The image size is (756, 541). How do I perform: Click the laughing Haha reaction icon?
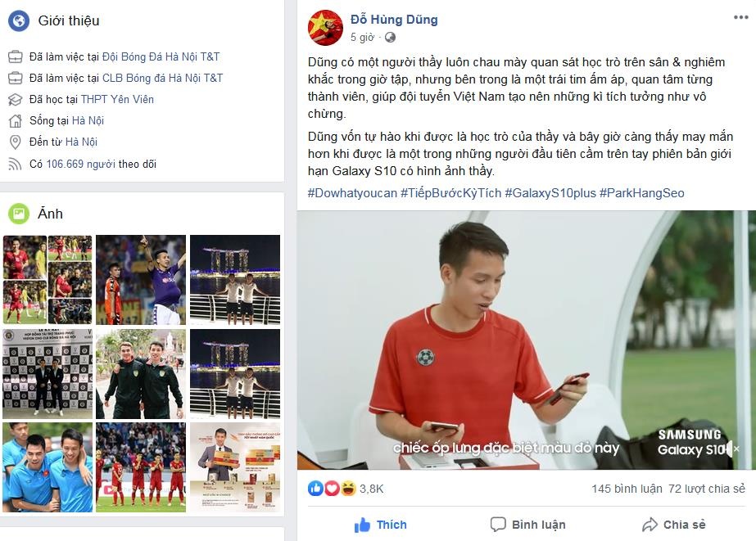tap(348, 489)
